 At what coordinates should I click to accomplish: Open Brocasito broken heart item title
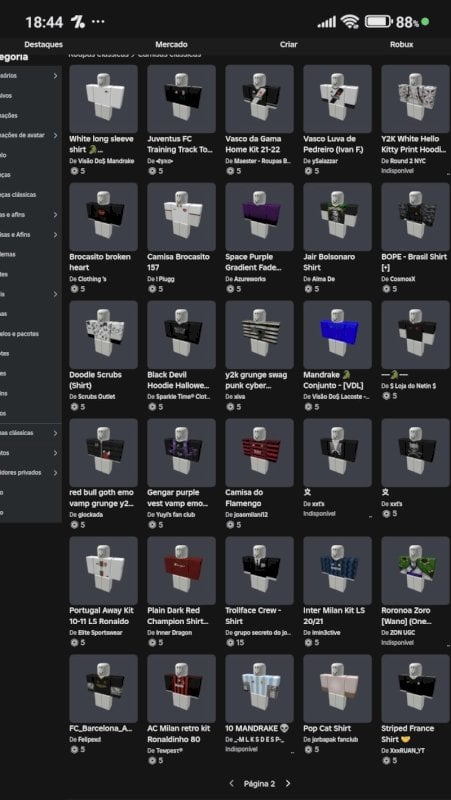tap(100, 262)
